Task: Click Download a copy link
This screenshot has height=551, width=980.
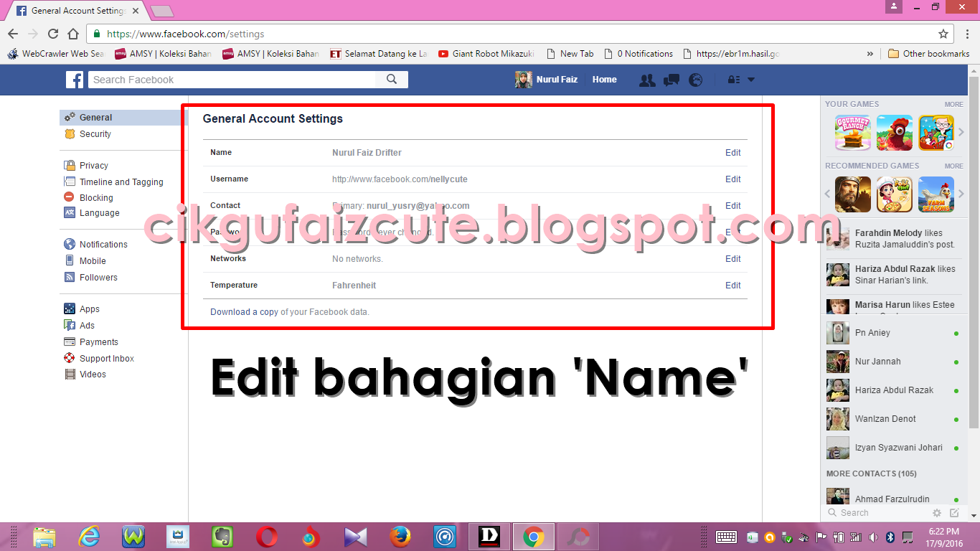Action: (x=244, y=312)
